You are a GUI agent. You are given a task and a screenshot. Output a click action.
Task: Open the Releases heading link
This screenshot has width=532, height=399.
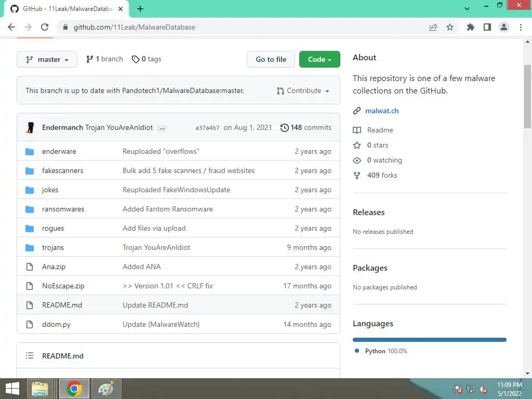pyautogui.click(x=369, y=212)
